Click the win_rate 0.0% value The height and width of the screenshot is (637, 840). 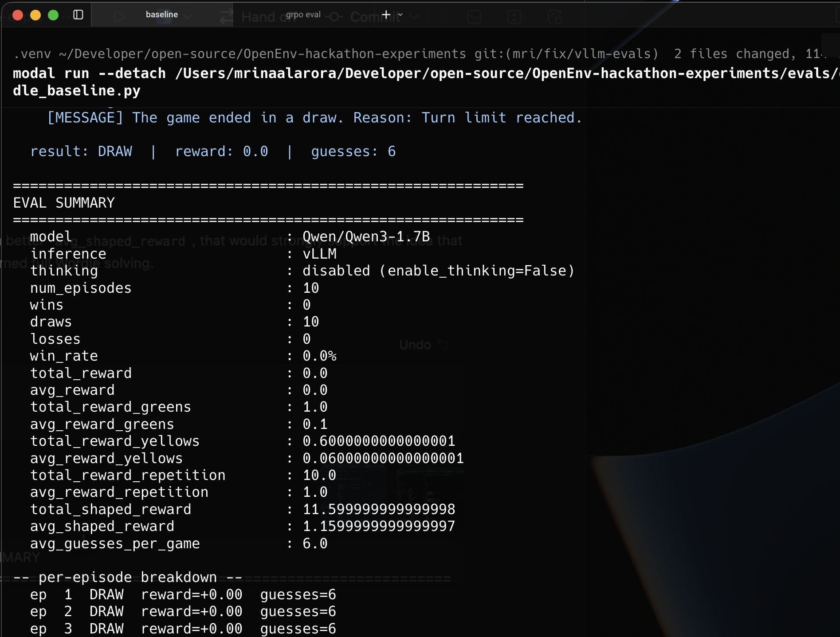point(319,356)
